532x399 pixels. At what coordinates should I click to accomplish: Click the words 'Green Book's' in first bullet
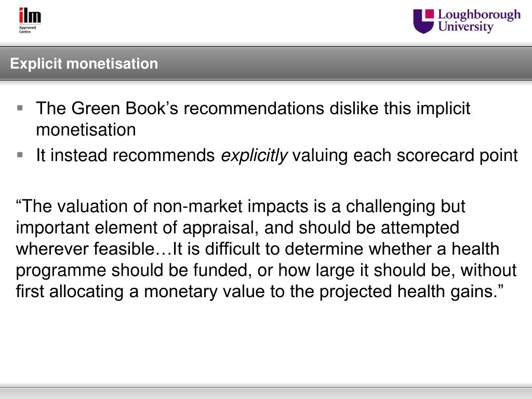(x=125, y=108)
